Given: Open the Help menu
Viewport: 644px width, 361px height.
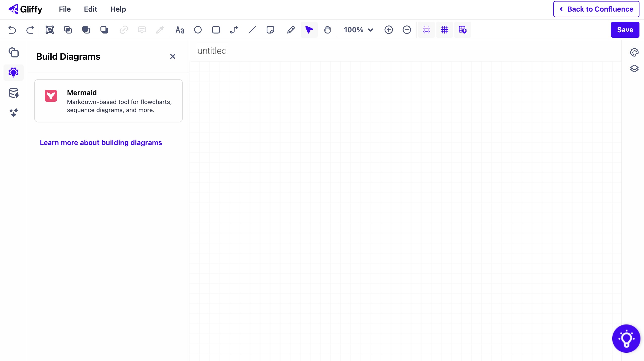Looking at the screenshot, I should [x=118, y=9].
